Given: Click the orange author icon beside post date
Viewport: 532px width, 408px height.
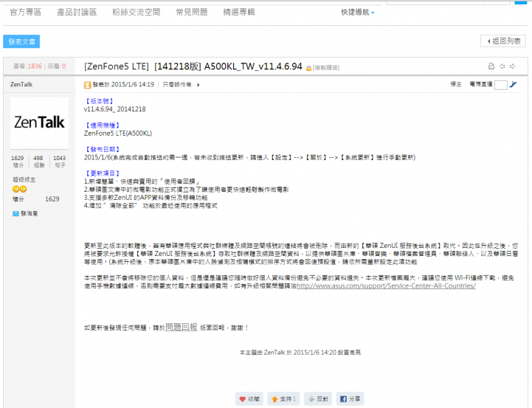Looking at the screenshot, I should coord(87,85).
